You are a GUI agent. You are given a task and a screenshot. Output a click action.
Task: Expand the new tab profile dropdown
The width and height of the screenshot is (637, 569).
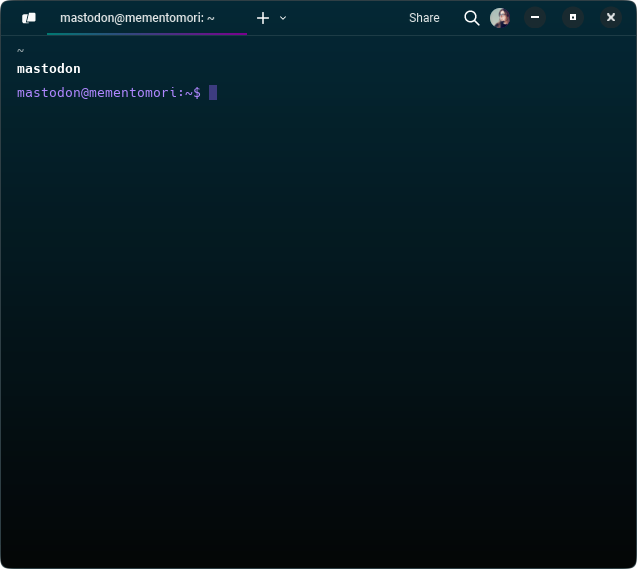pyautogui.click(x=283, y=18)
